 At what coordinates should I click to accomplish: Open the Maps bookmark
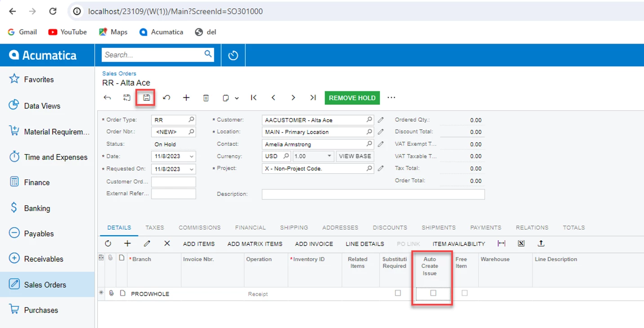113,32
